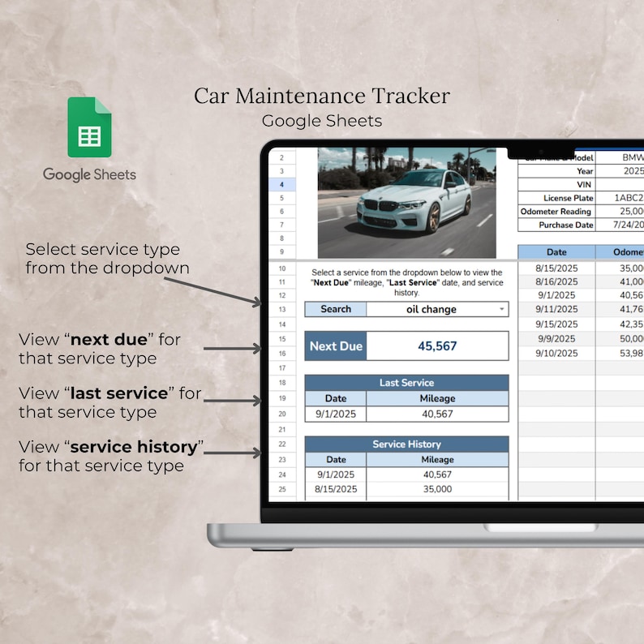Click Mileage header under Last Service

(437, 398)
